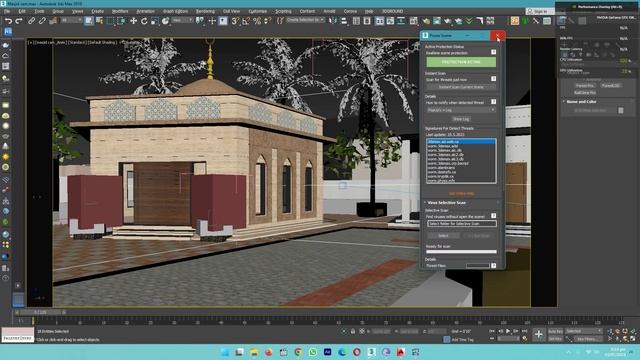Click the sun light icon in left sidebar

6,157
